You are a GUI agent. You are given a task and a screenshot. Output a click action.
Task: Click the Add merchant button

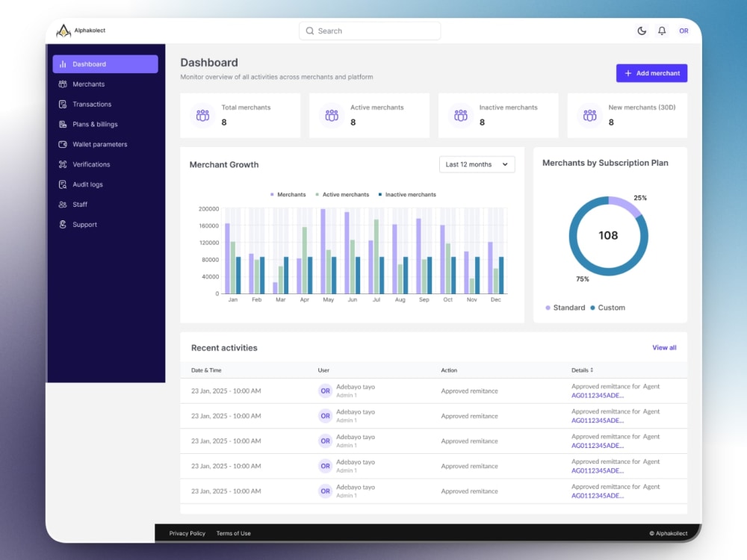651,73
